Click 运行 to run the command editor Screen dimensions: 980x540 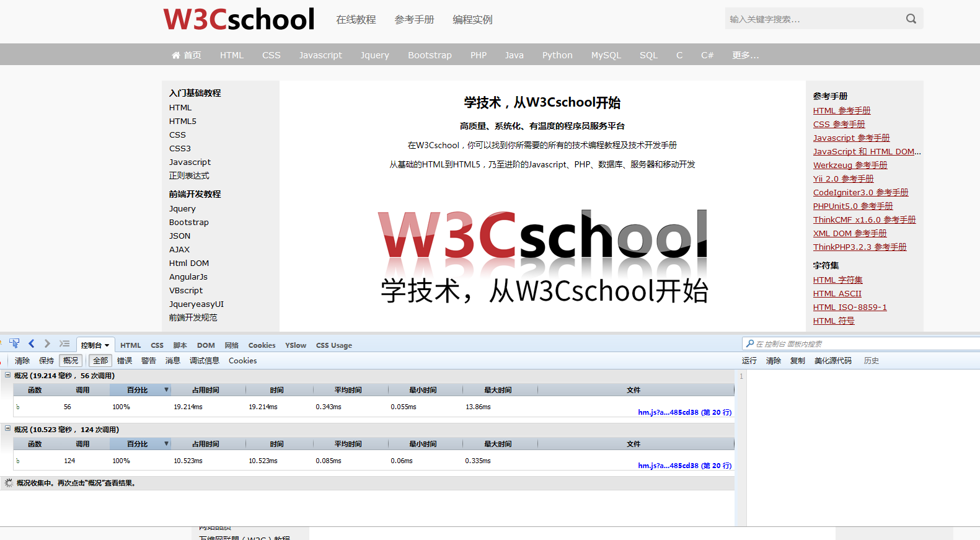(749, 361)
